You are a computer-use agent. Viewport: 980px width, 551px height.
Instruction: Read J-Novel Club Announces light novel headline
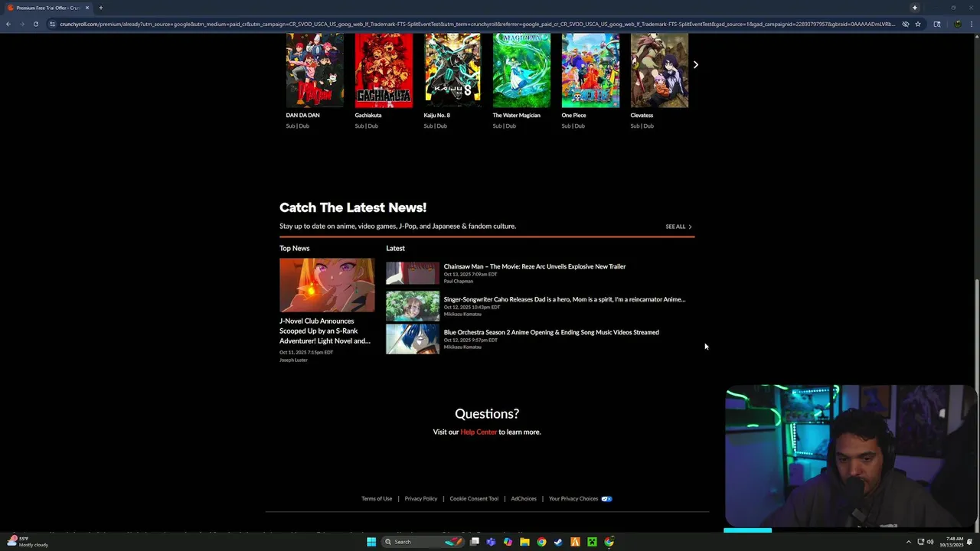(x=325, y=331)
